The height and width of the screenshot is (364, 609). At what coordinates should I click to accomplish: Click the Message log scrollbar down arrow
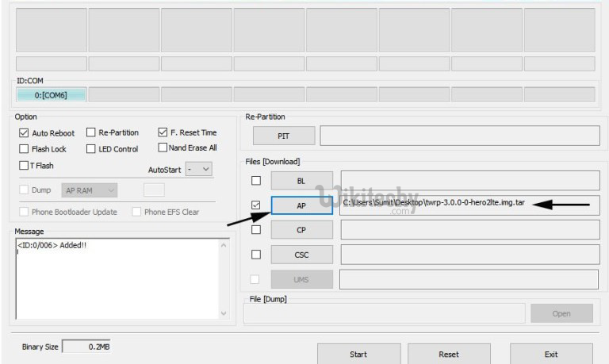(x=224, y=314)
